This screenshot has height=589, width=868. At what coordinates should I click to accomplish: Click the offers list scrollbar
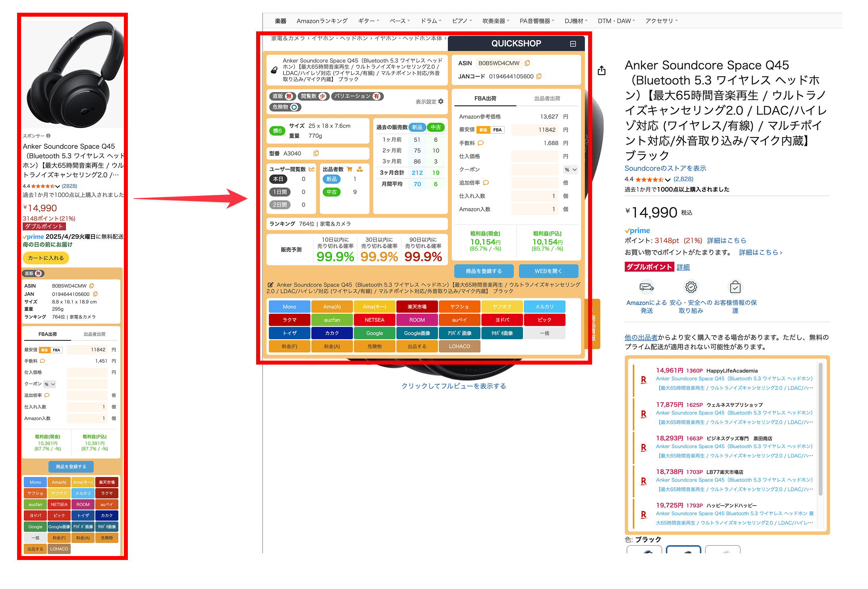[x=820, y=429]
